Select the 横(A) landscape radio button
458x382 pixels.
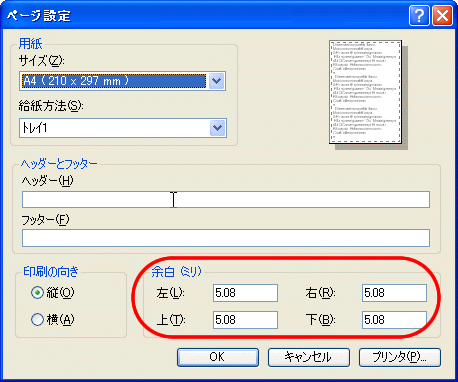tap(37, 319)
